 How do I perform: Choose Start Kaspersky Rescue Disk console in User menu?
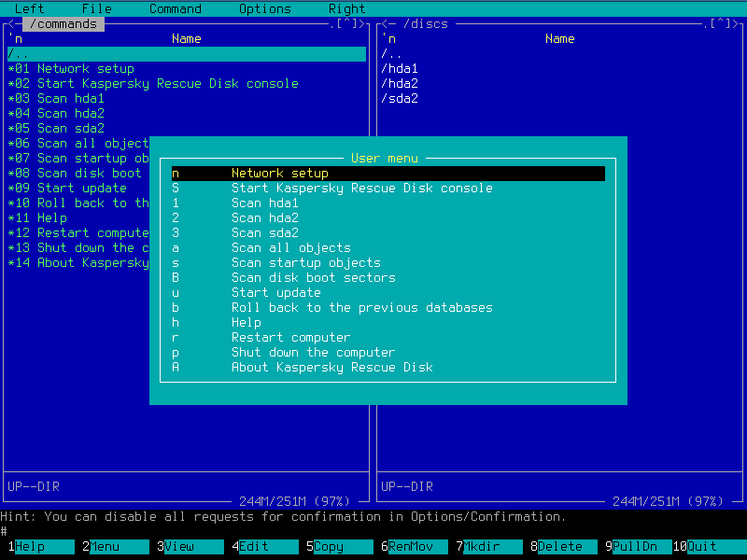[388, 189]
